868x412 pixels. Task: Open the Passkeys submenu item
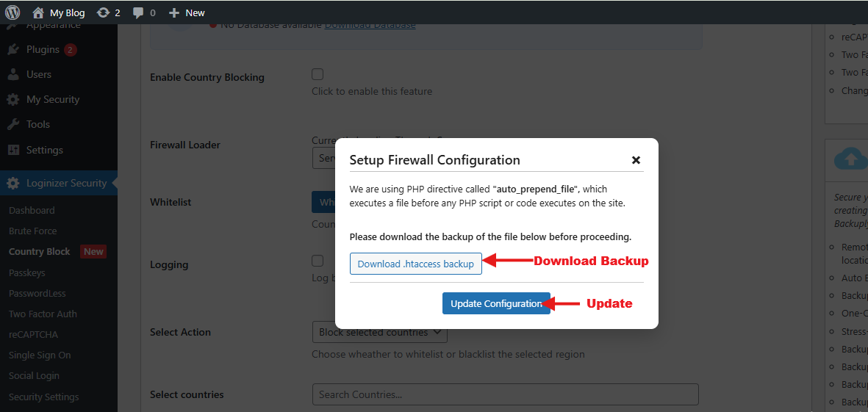(26, 272)
